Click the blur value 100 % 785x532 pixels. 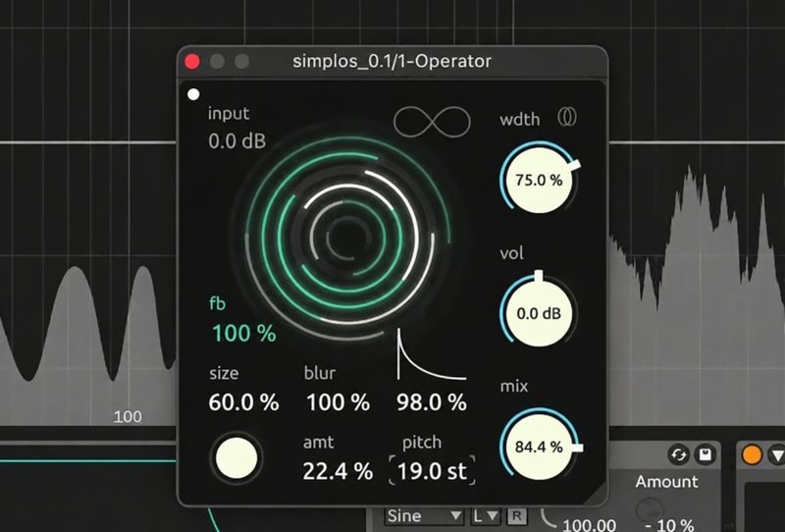(x=338, y=402)
